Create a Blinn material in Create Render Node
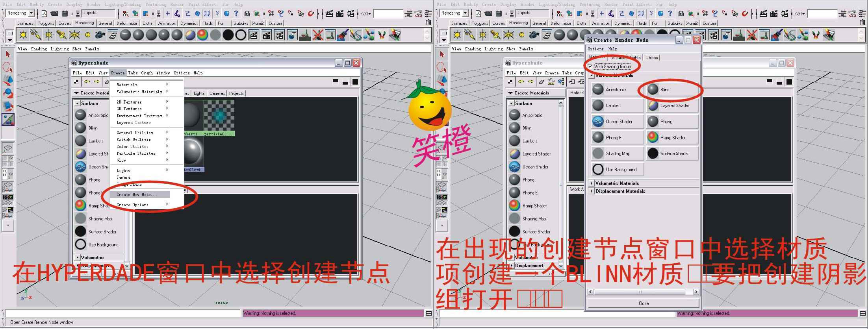The height and width of the screenshot is (329, 868). click(671, 89)
